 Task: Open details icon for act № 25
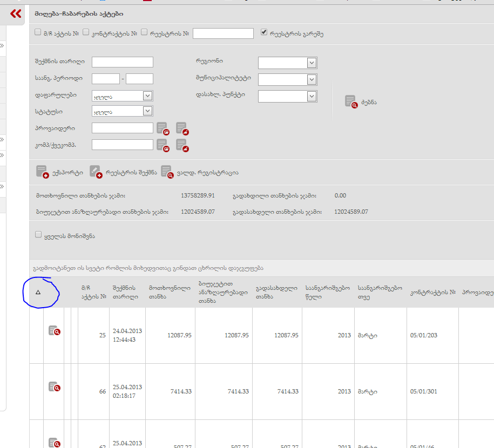click(x=54, y=331)
